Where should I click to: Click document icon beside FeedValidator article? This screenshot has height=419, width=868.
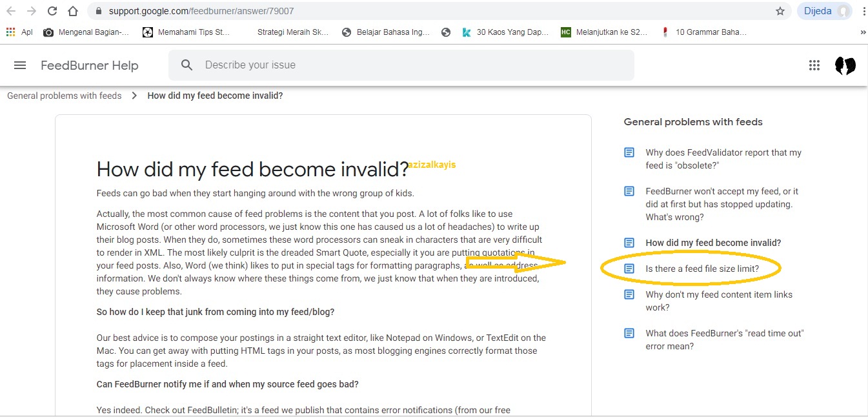coord(629,153)
